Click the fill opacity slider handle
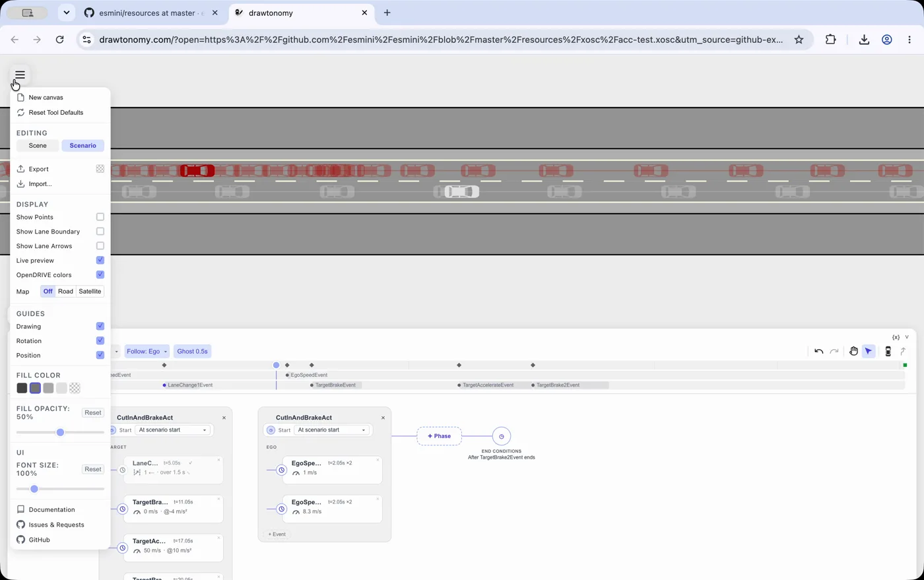Screen dimensions: 924x580 60,433
